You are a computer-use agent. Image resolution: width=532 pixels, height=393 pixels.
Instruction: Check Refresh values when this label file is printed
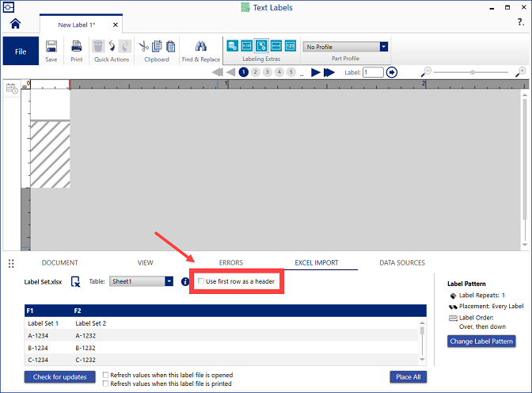coord(107,383)
